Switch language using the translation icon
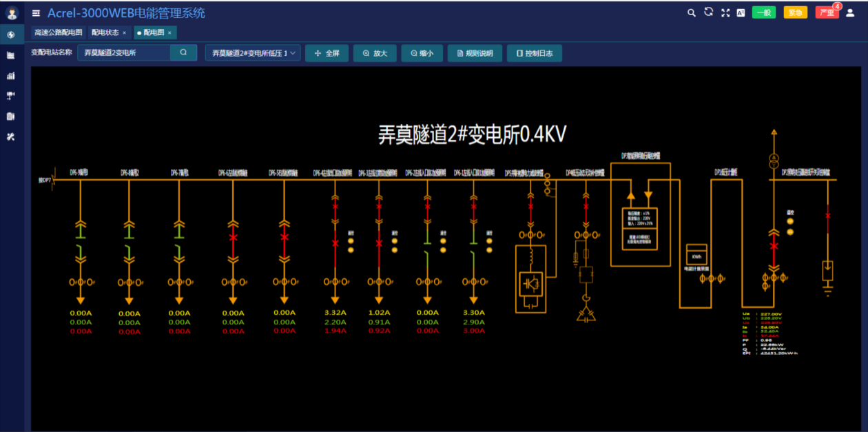 coord(741,12)
